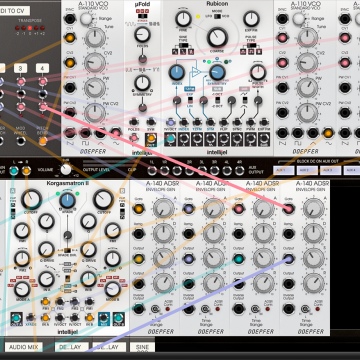Click third A-140 ADSR Attack knob
360x360 pixels.
click(263, 209)
